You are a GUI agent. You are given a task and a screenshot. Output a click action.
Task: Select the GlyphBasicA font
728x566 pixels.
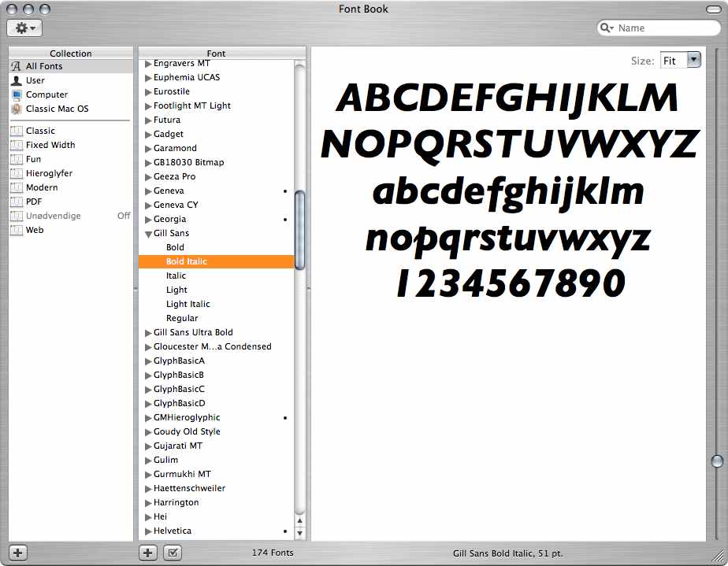[x=179, y=361]
